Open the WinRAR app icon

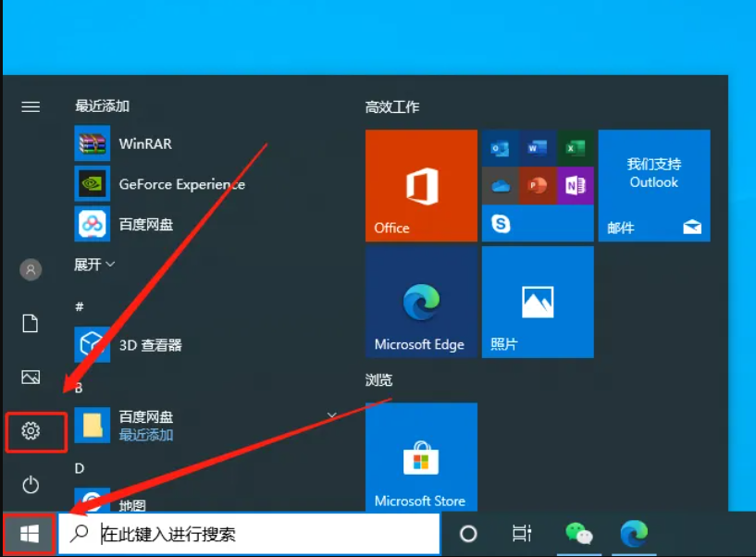pyautogui.click(x=93, y=143)
